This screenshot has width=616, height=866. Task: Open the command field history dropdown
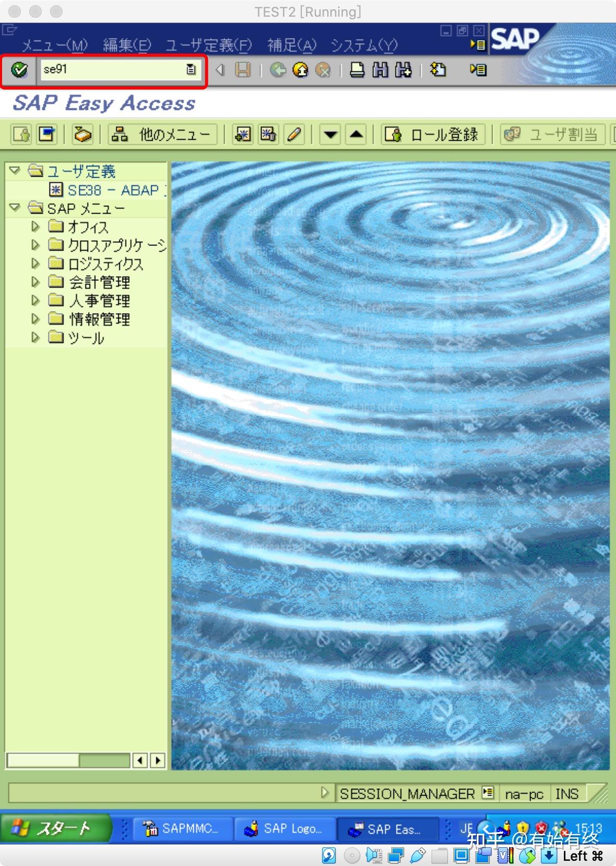click(191, 69)
